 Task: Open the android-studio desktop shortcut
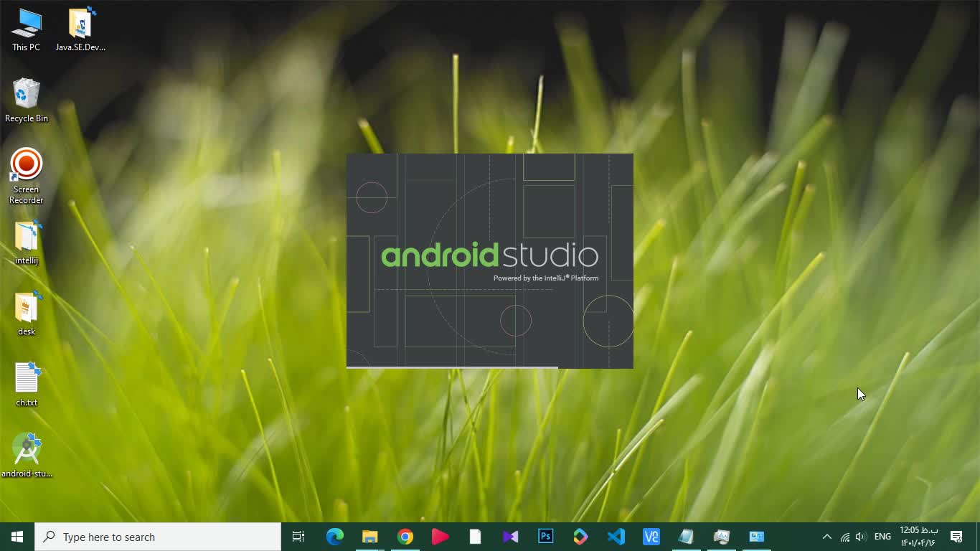pyautogui.click(x=27, y=451)
